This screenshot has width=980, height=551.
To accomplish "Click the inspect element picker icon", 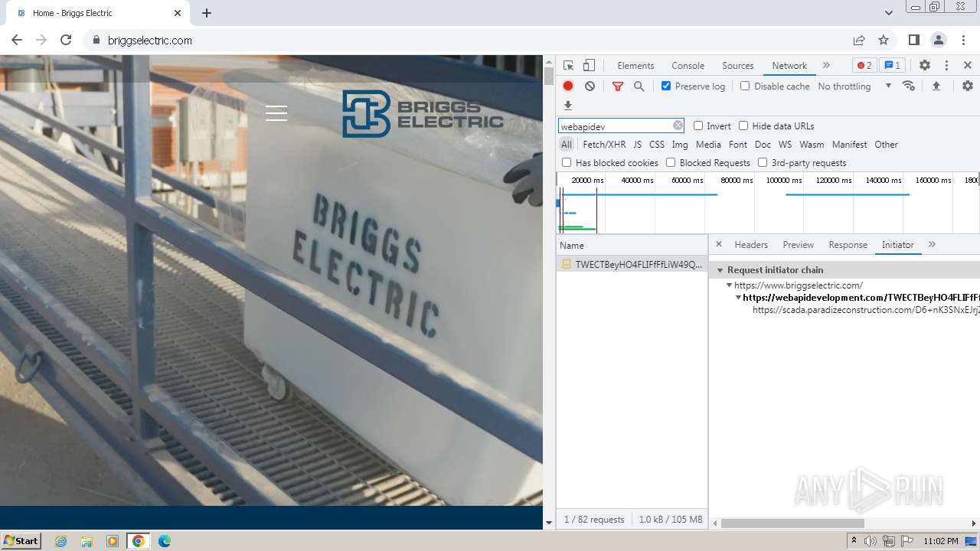I will (x=568, y=66).
